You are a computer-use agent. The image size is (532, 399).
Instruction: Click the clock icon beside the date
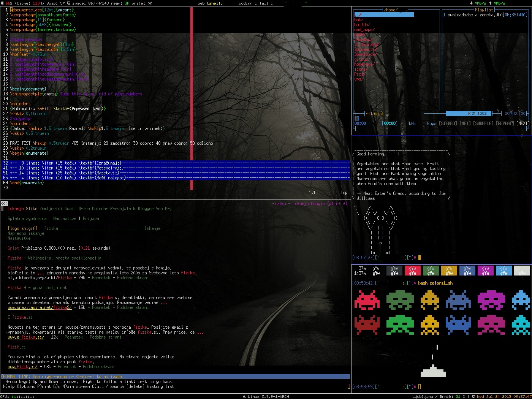tap(473, 396)
